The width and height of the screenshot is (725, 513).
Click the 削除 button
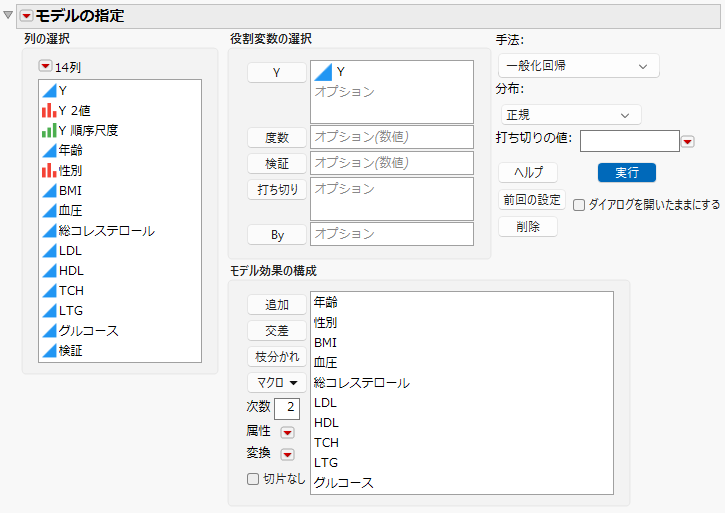point(528,227)
